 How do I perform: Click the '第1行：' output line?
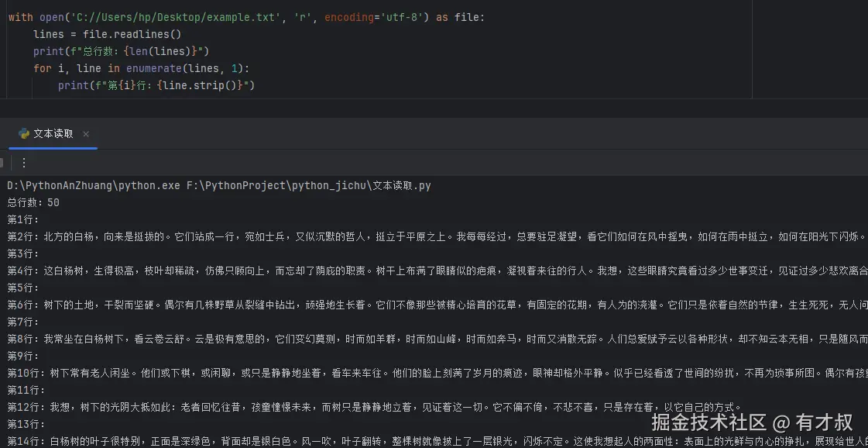coord(23,219)
